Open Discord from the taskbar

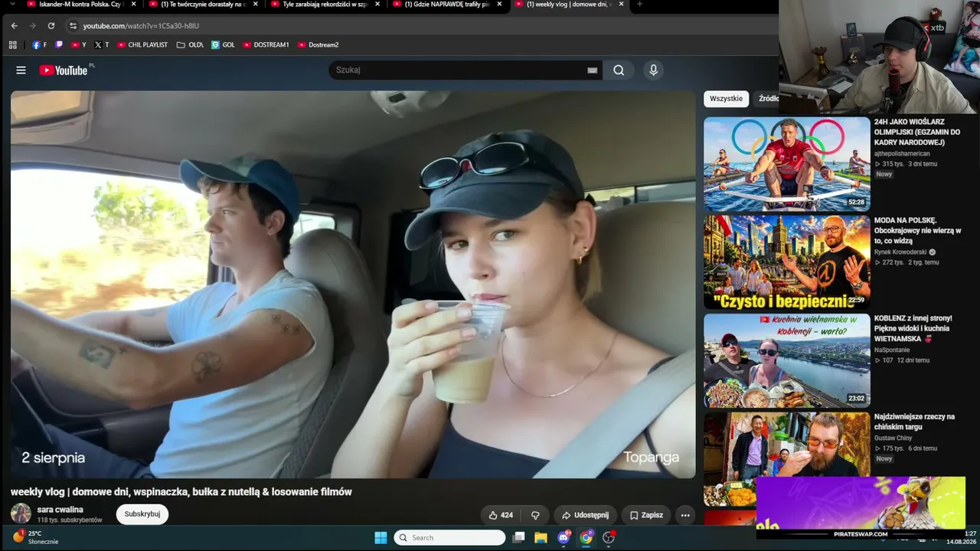point(563,538)
